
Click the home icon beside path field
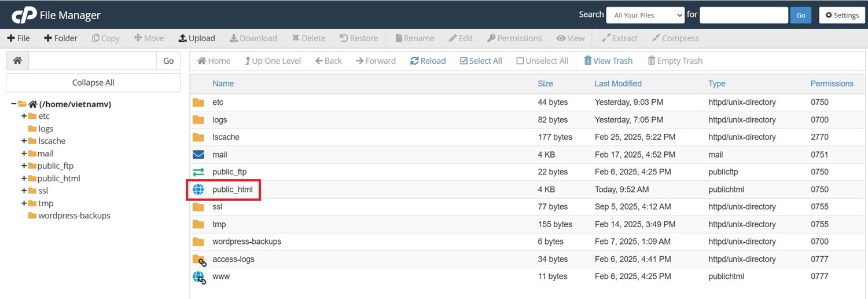tap(17, 60)
